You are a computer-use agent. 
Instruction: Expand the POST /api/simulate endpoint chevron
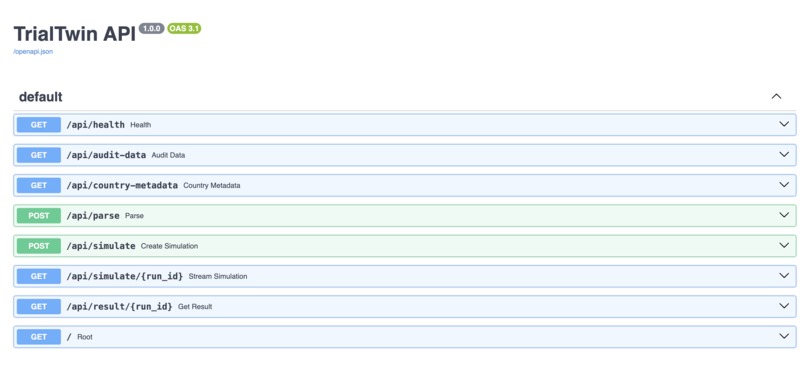784,246
